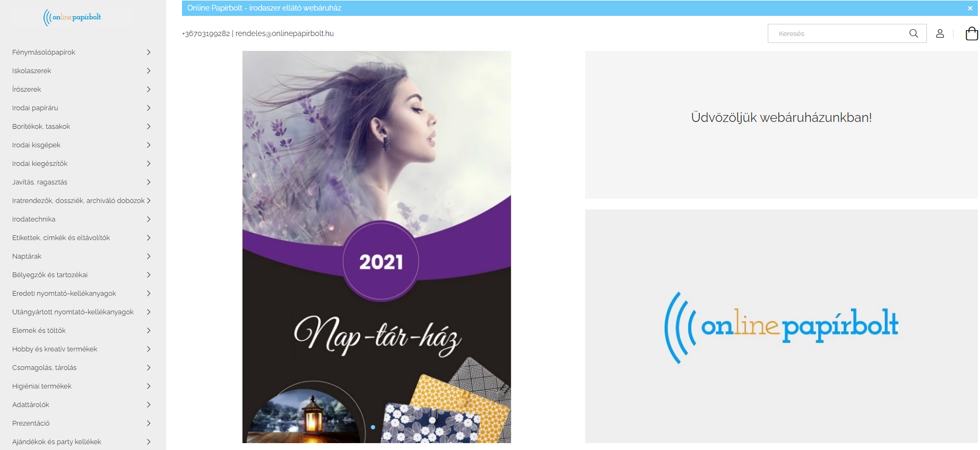
Task: Go to Adattárolók
Action: tap(31, 404)
